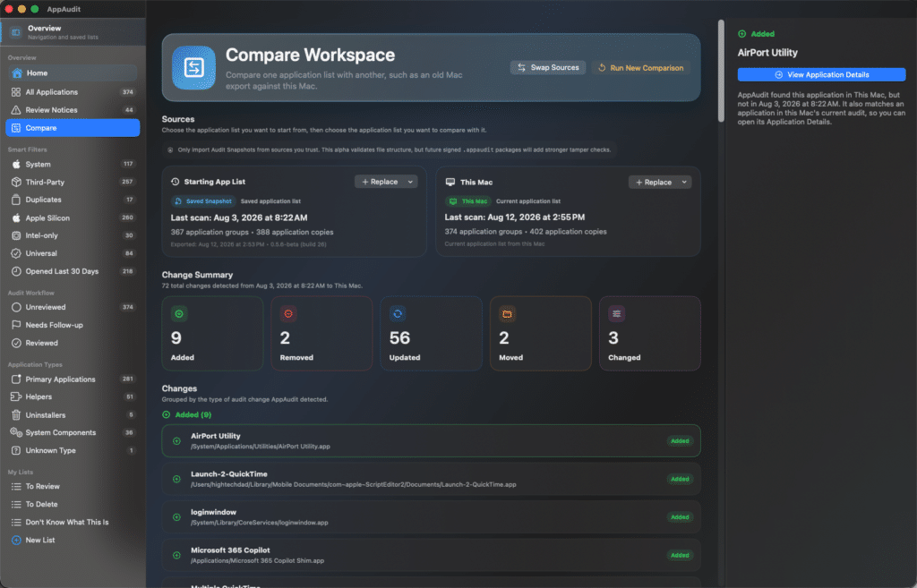The height and width of the screenshot is (588, 917).
Task: Click the main content vertical scrollbar
Action: (x=721, y=72)
